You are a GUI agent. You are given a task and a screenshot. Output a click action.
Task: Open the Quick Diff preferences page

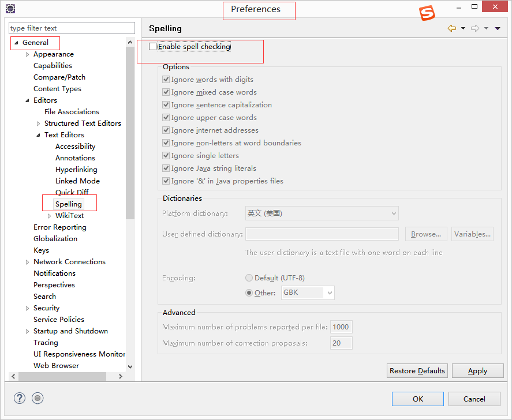[x=72, y=192]
